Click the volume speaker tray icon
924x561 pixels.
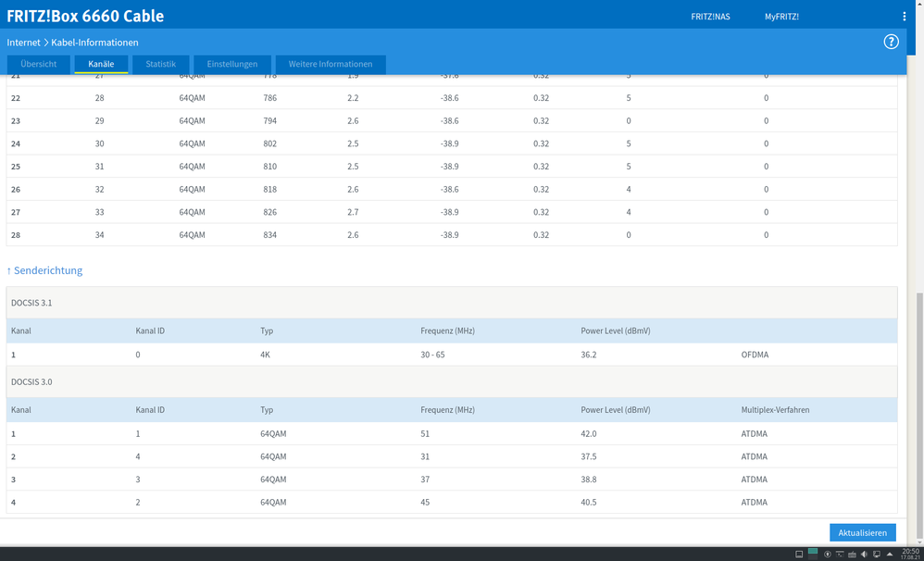click(x=864, y=555)
